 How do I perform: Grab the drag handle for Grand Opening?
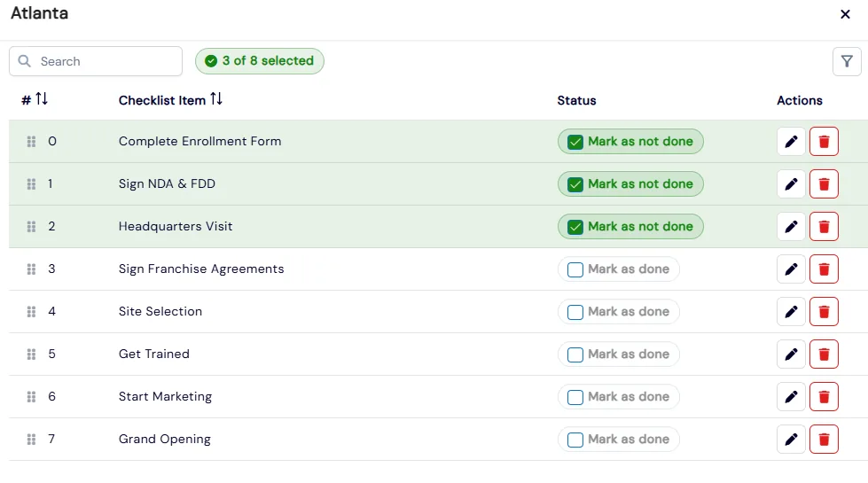coord(32,440)
